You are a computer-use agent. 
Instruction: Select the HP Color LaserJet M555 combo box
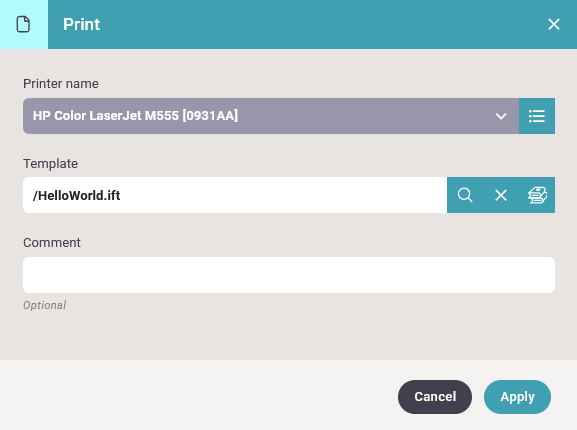271,116
